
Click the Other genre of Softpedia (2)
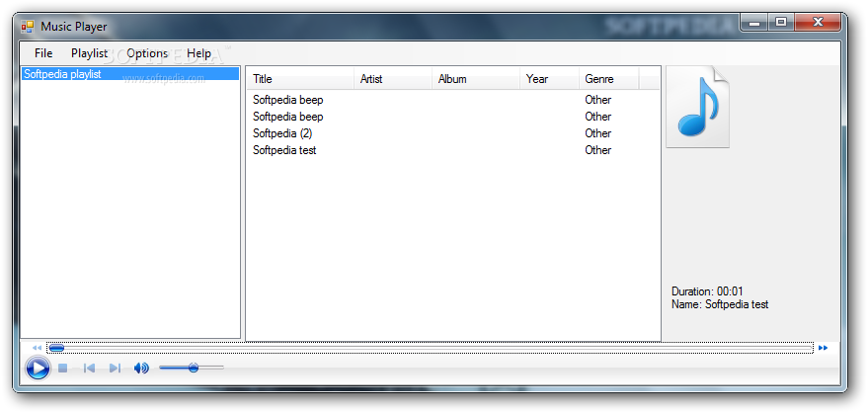click(597, 132)
